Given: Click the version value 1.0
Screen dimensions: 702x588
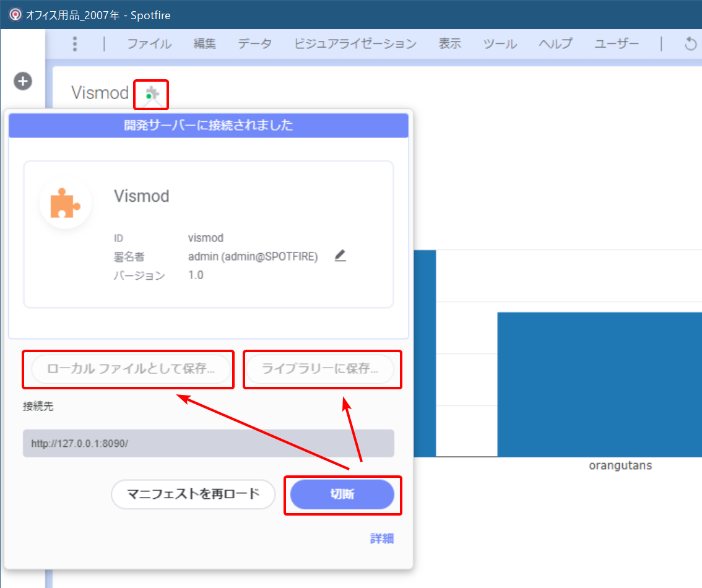Looking at the screenshot, I should (x=196, y=275).
